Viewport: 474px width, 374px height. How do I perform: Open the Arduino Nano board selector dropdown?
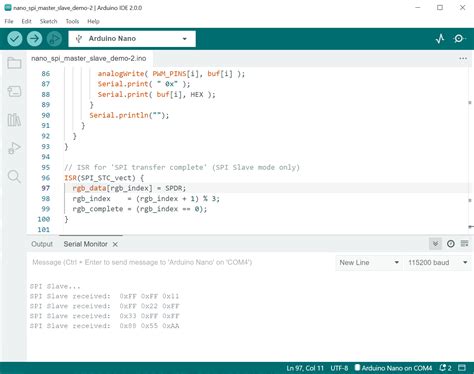(x=132, y=39)
